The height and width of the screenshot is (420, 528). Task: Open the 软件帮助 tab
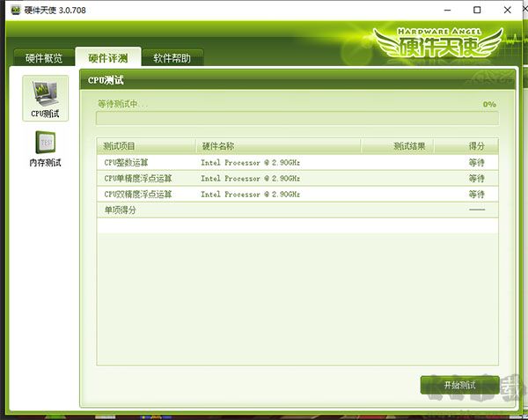tap(172, 57)
